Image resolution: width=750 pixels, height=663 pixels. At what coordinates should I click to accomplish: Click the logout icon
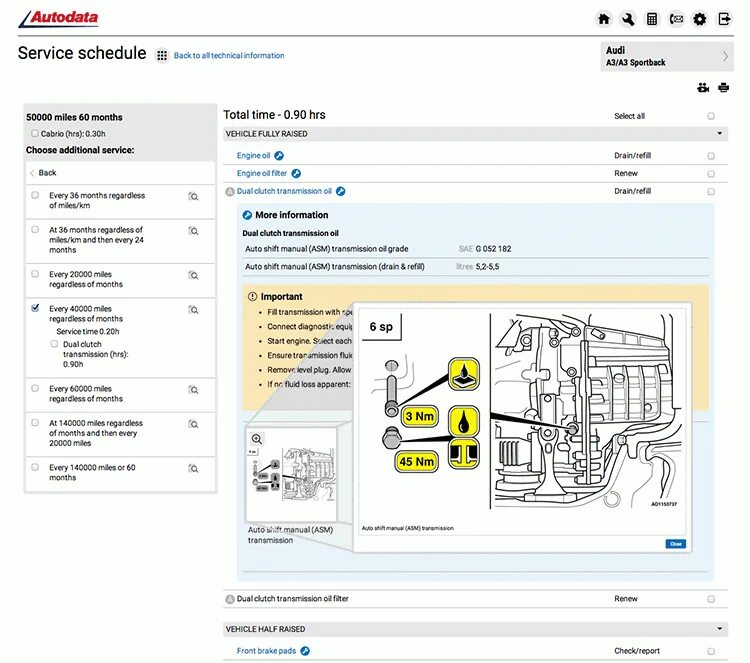(x=724, y=19)
